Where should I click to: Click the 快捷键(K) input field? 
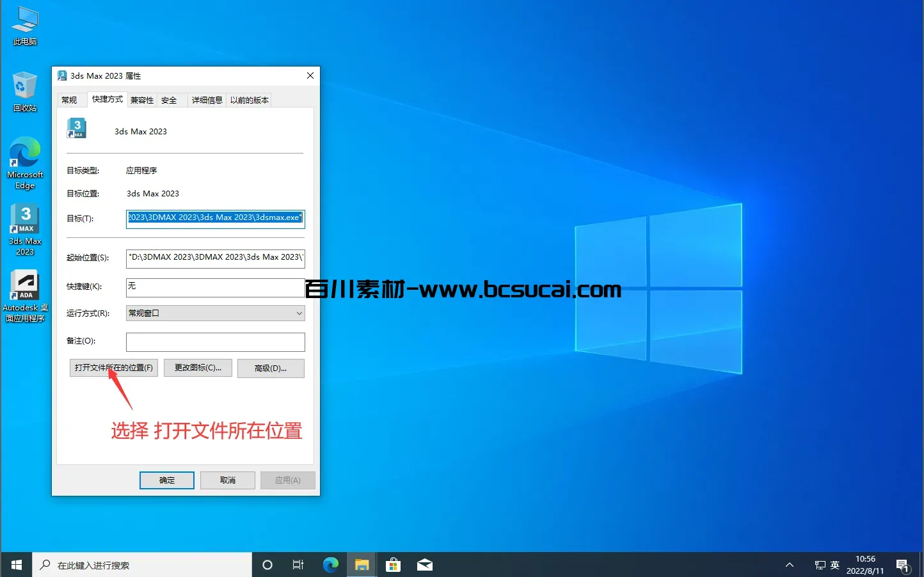[x=216, y=287]
